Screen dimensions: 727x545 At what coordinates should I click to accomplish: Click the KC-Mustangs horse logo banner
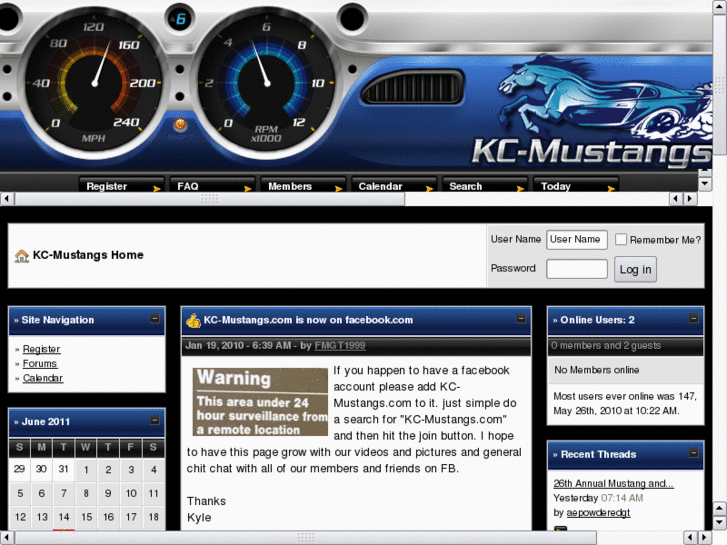tap(592, 111)
